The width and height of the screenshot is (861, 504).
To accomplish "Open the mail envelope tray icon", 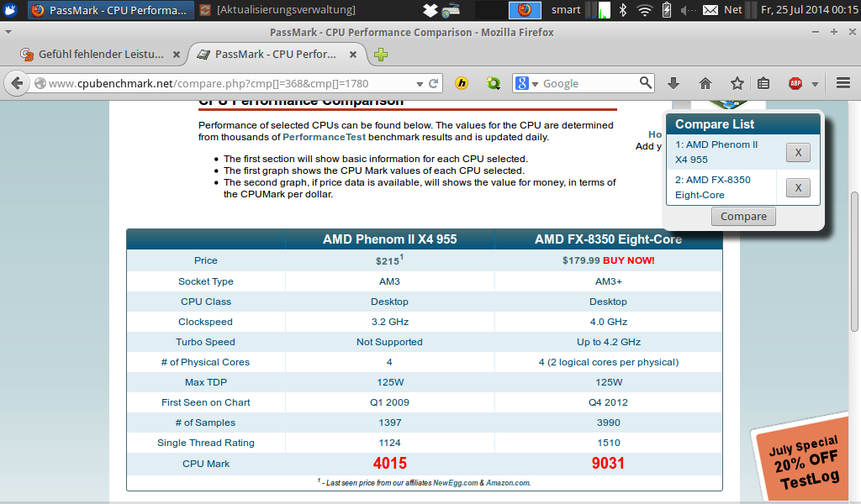I will click(710, 10).
